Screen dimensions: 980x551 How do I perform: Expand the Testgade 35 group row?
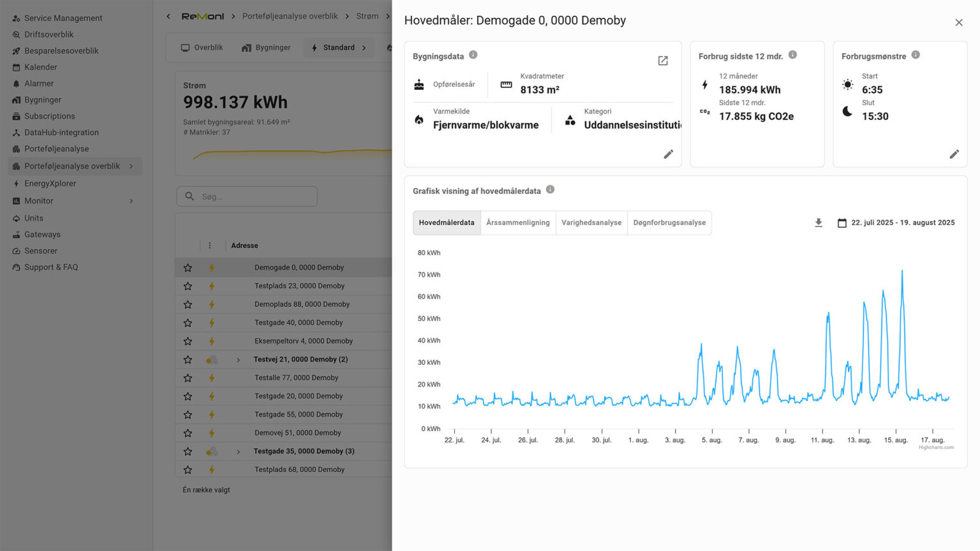click(x=238, y=452)
